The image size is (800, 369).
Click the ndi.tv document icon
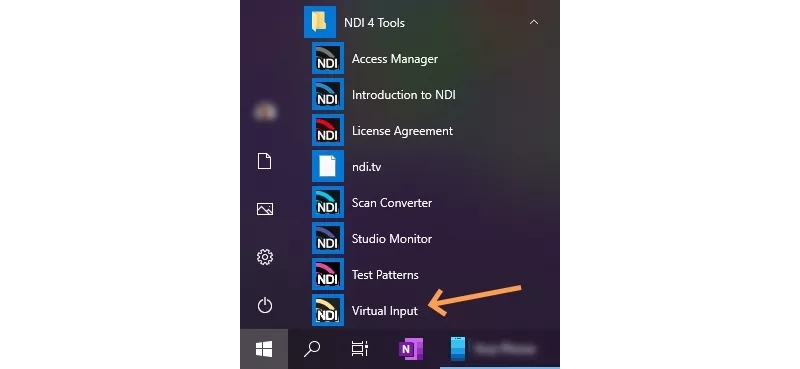(328, 166)
